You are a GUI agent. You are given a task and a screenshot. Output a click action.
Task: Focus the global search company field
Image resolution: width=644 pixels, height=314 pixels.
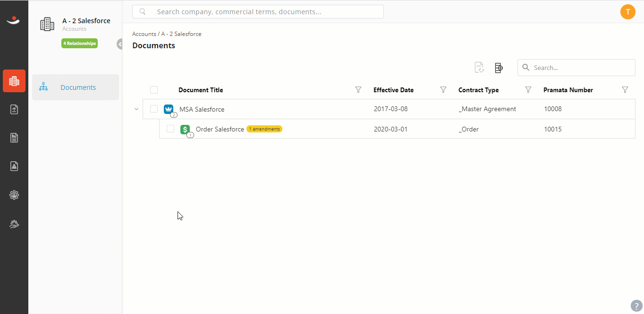click(258, 12)
